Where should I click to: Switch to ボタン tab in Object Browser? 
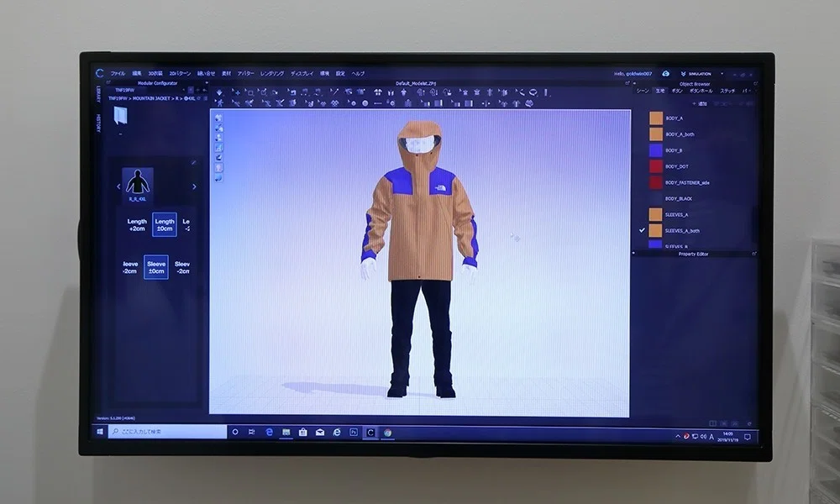677,91
